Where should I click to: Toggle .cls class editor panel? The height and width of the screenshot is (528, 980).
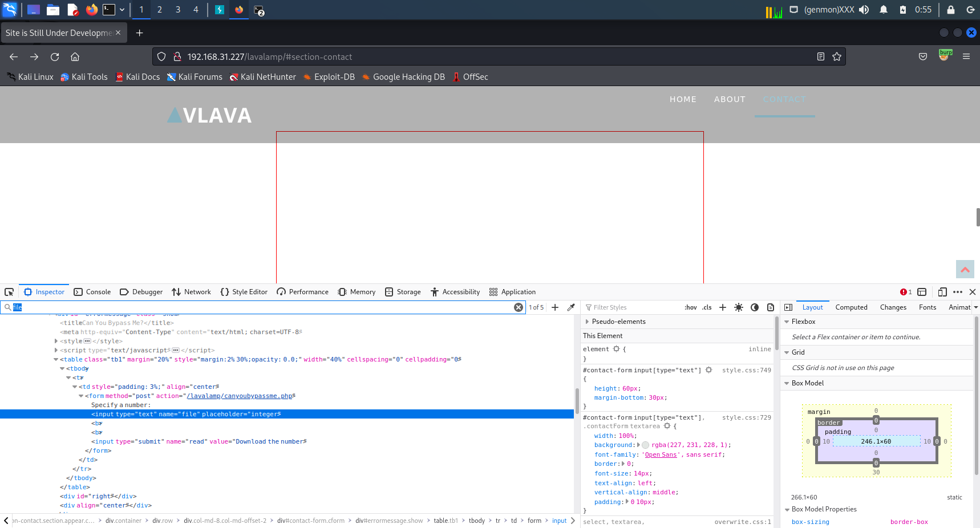click(x=707, y=307)
